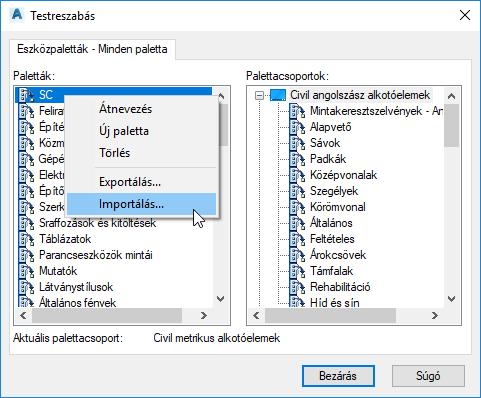
Task: Click the up arrow of Palettacsoportok scrollbar
Action: tap(451, 96)
